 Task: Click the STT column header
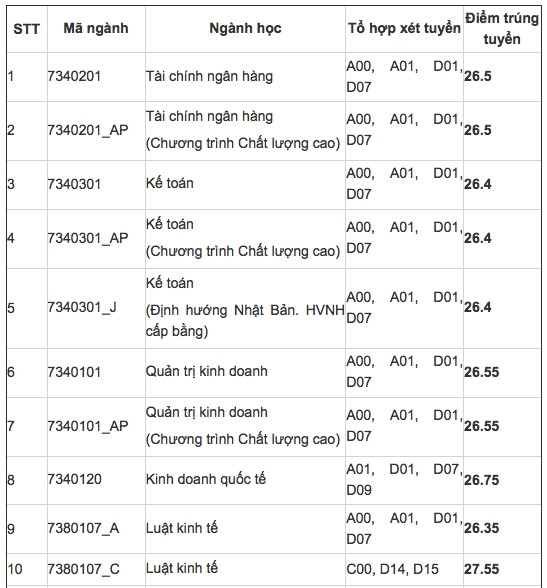(x=26, y=29)
